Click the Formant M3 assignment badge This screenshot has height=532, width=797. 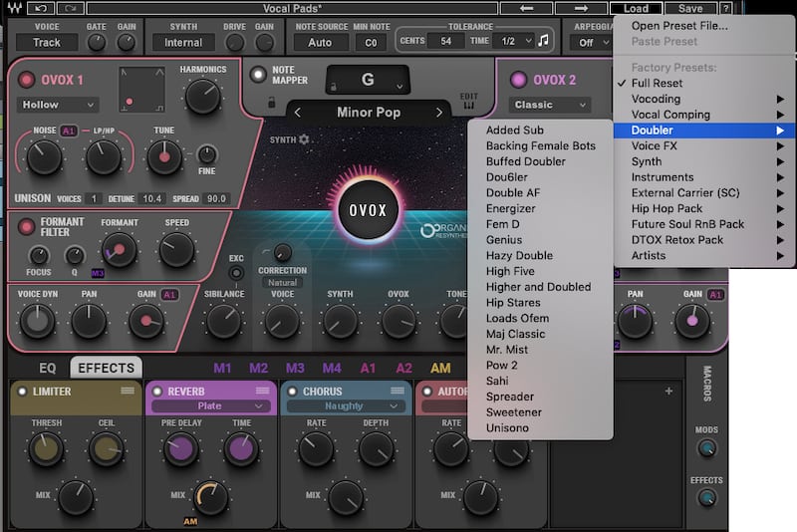[98, 273]
